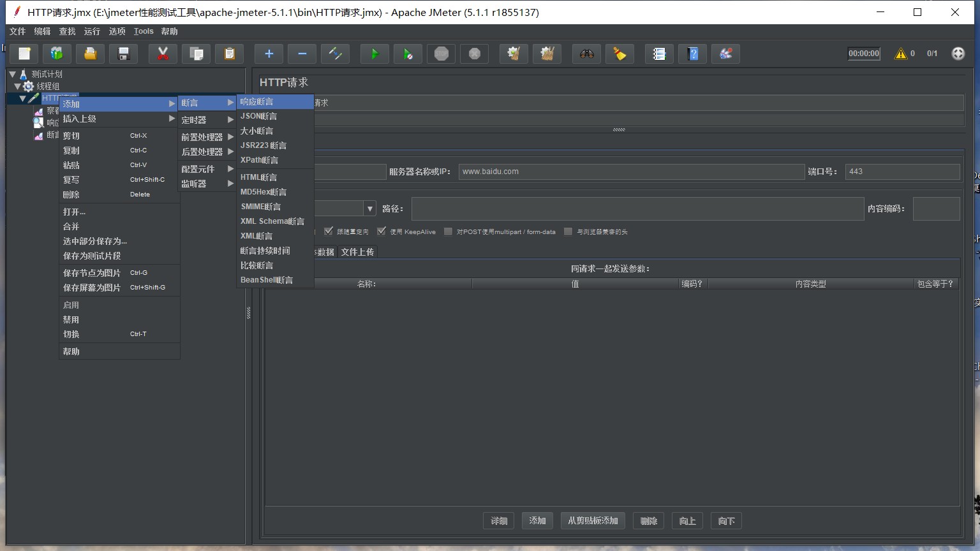Collapse the 测试计划 tree node arrow
This screenshot has height=551, width=980.
12,74
